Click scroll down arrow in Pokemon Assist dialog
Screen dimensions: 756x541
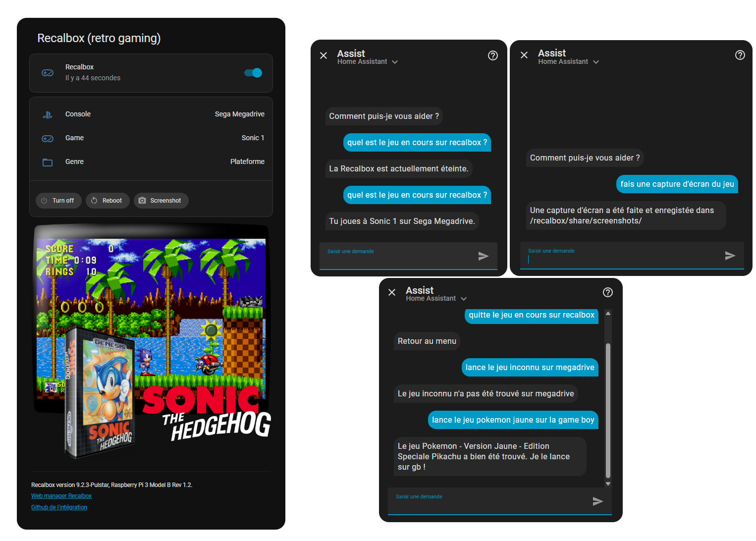click(608, 484)
